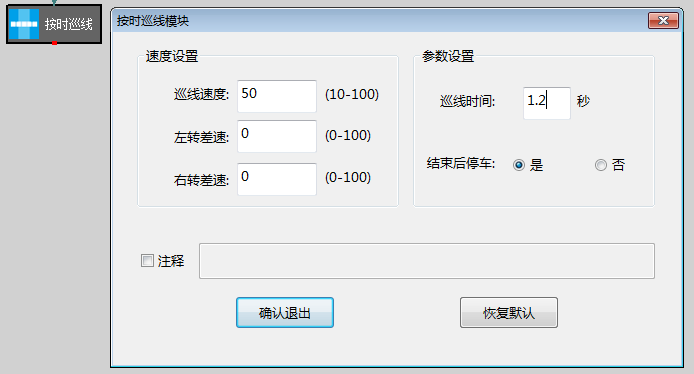This screenshot has width=694, height=374.
Task: Click inside the 注释 comment text box
Action: click(427, 261)
